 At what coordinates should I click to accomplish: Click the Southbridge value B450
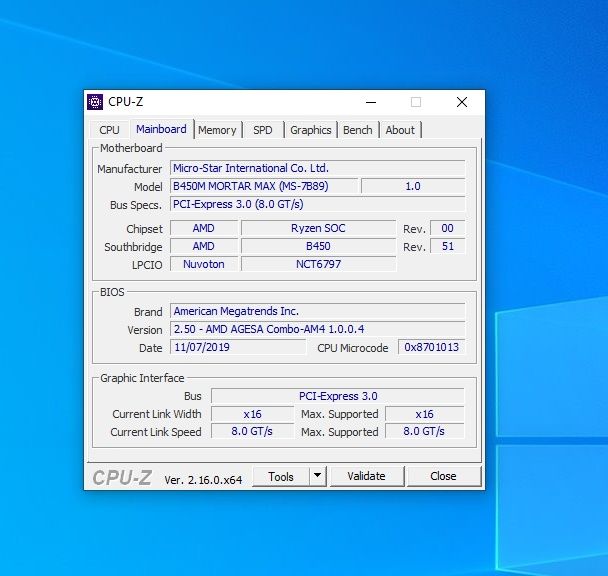click(318, 246)
